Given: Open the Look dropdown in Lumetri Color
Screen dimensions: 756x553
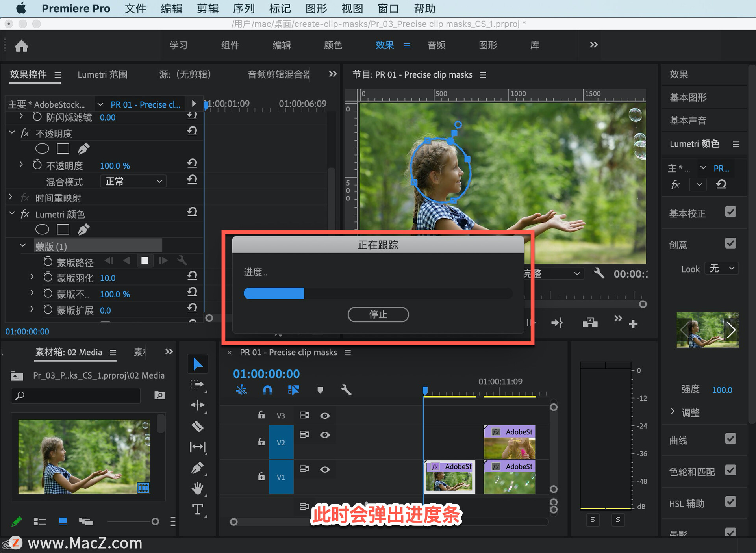Looking at the screenshot, I should pos(721,269).
